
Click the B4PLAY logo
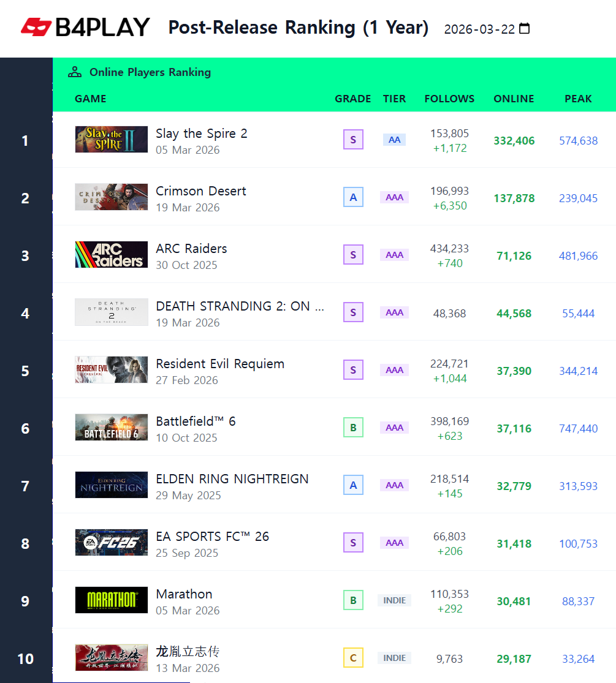click(85, 28)
